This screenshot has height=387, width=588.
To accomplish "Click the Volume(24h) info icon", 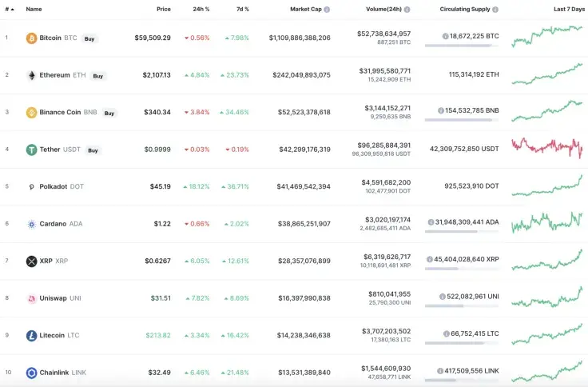I will tap(407, 10).
